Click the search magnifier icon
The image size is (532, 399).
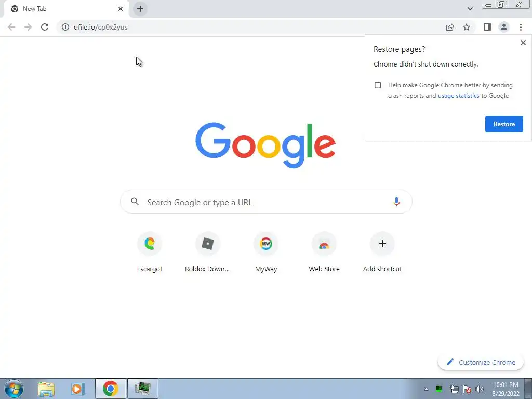(135, 202)
